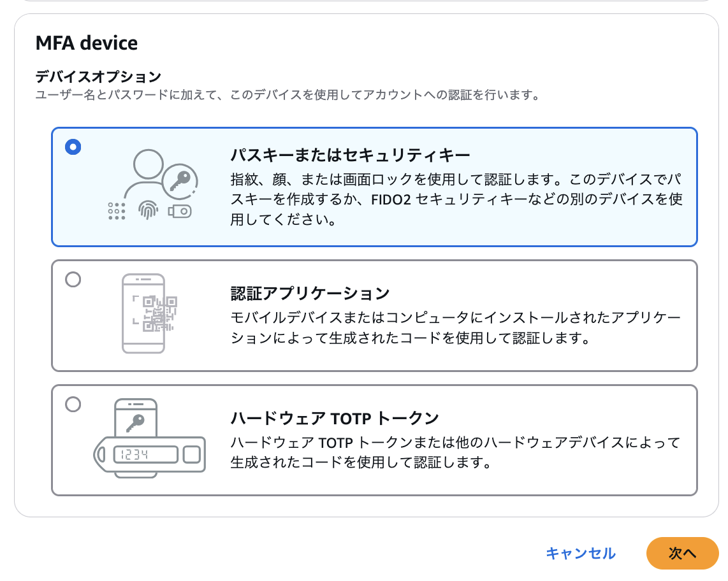Click the dot-grid keypad icon
This screenshot has width=728, height=581.
117,211
